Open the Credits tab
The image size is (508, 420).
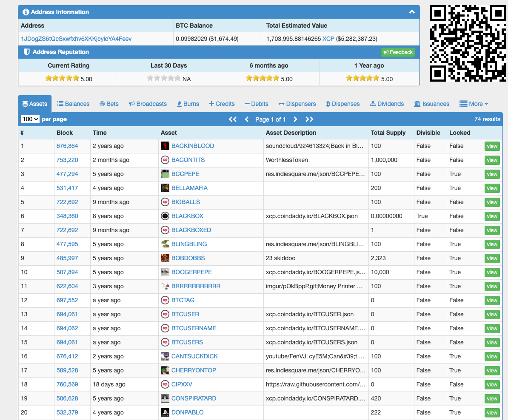222,104
